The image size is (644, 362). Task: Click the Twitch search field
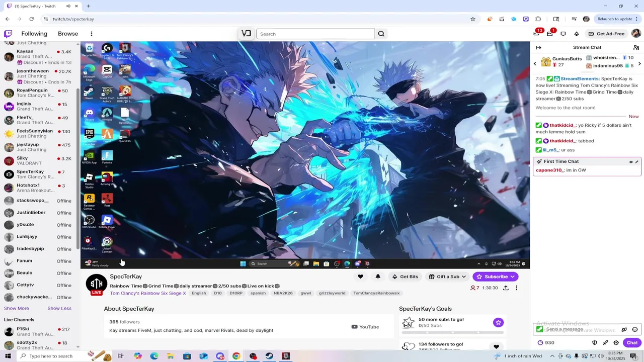[315, 34]
